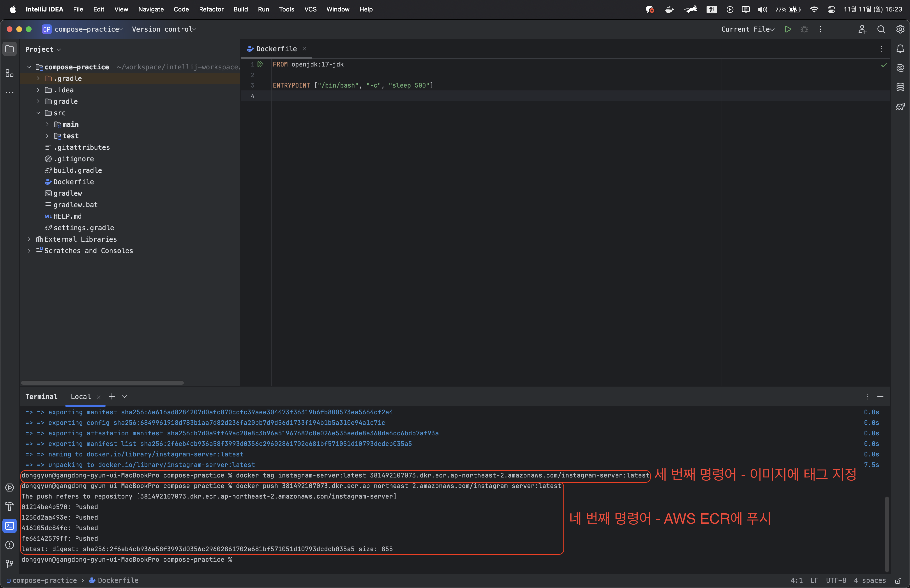The height and width of the screenshot is (588, 910).
Task: Open the Problems tool window icon
Action: (x=10, y=545)
